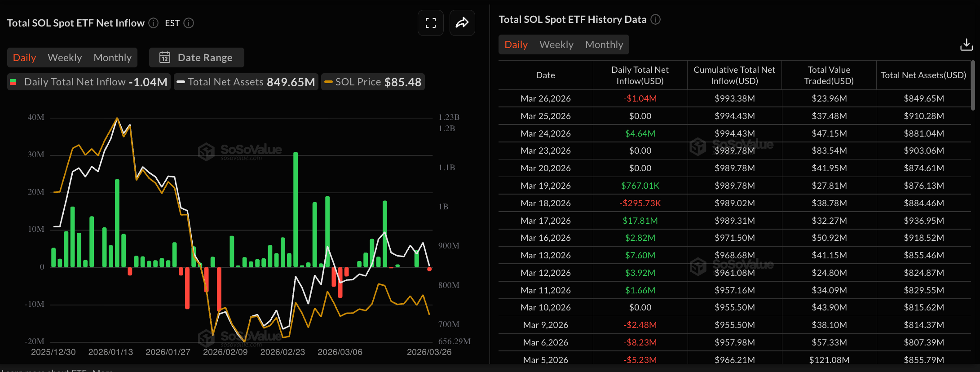
Task: Click the history table vertical scrollbar
Action: [x=973, y=85]
